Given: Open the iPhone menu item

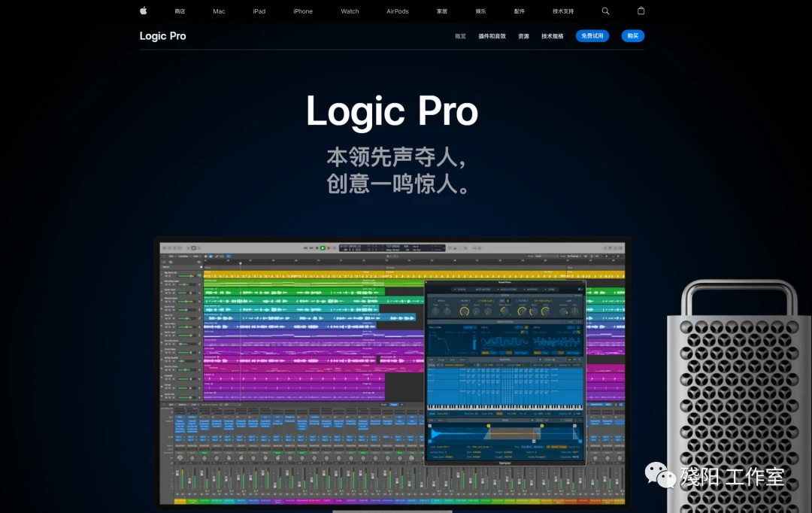Looking at the screenshot, I should pyautogui.click(x=303, y=11).
